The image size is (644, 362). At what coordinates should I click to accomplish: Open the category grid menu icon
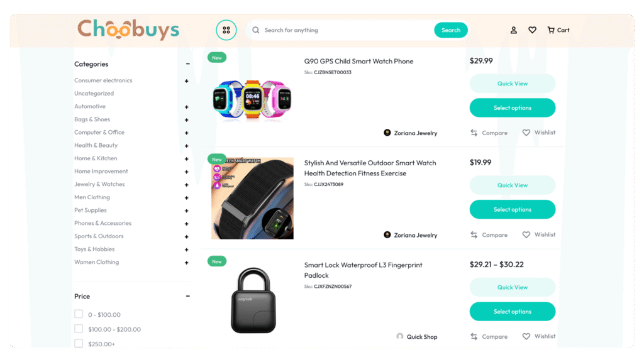tap(226, 30)
